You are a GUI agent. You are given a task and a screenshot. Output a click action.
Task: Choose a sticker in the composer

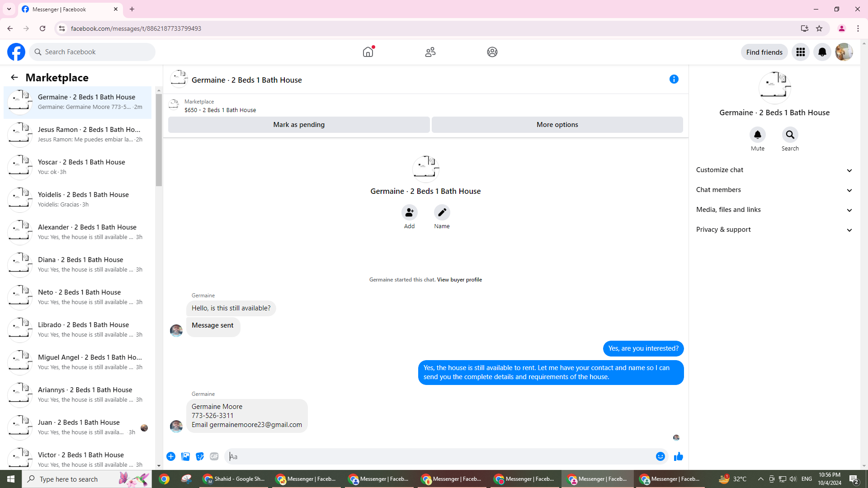click(x=200, y=456)
